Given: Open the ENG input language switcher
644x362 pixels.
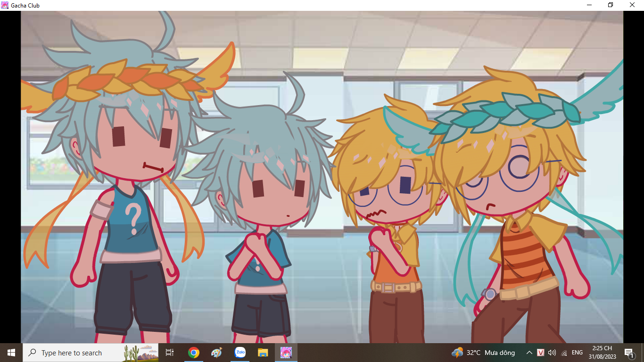Looking at the screenshot, I should click(577, 353).
